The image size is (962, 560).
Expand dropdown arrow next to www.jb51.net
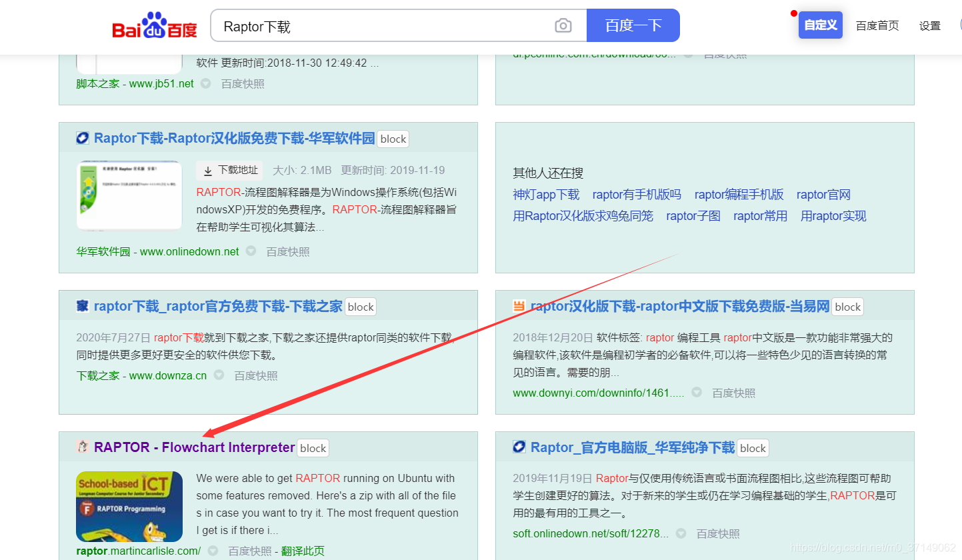click(206, 83)
